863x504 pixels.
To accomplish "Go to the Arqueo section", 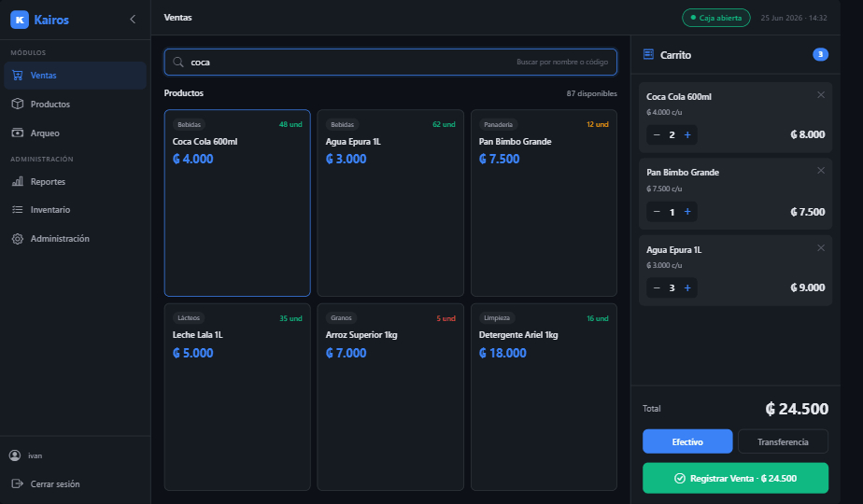I will [75, 133].
